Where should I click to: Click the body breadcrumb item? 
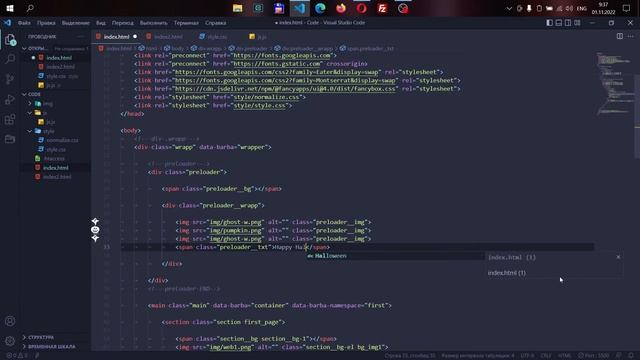point(174,49)
